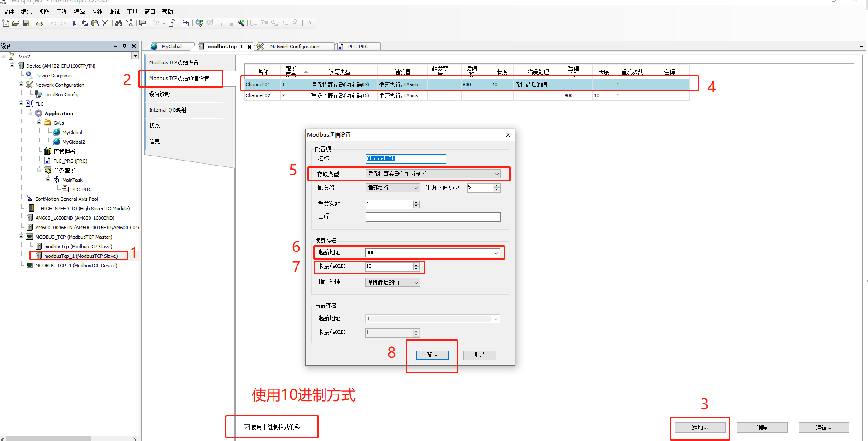Click the New file toolbar icon

[5, 23]
